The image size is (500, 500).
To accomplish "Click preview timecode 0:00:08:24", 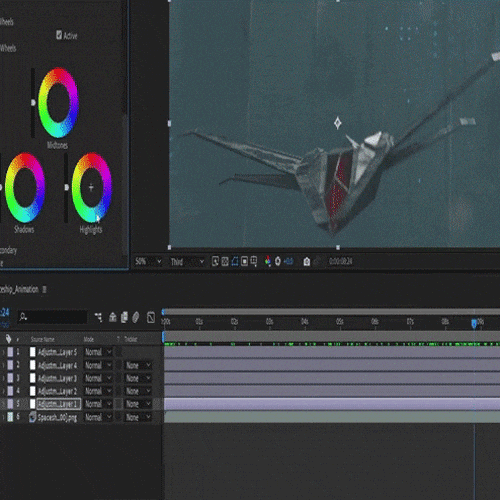I will (x=340, y=262).
